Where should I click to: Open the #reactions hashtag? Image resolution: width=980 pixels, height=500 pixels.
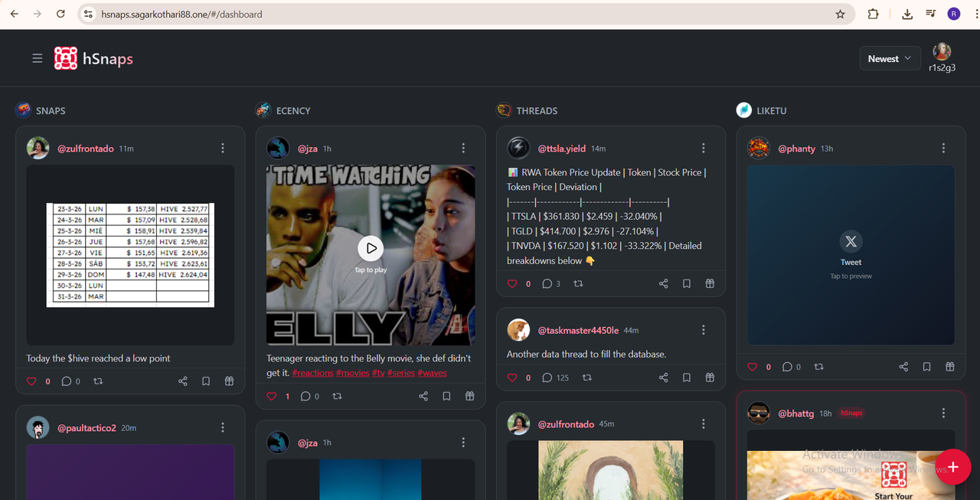pos(312,373)
